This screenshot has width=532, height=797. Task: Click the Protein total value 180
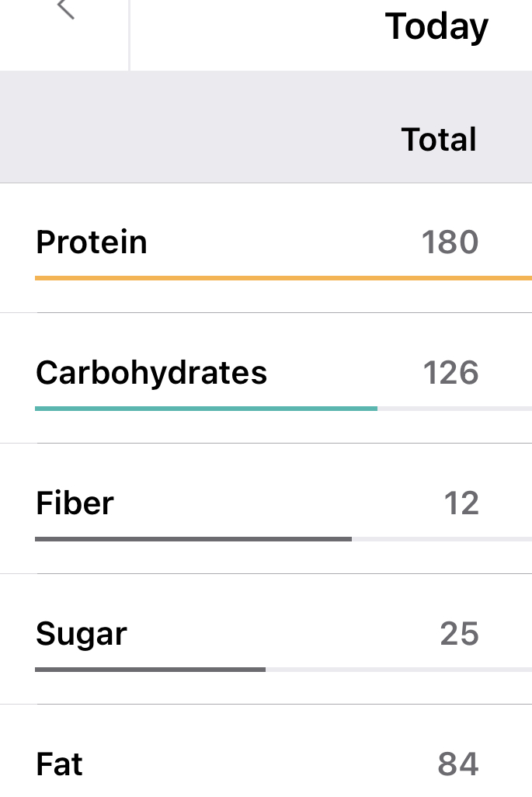[x=450, y=242]
